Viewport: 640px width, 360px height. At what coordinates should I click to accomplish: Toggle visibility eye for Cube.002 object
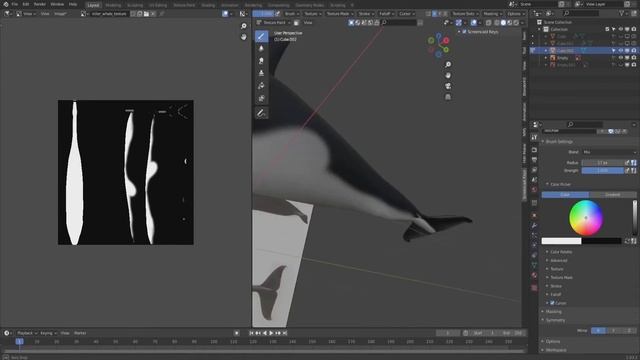point(620,51)
